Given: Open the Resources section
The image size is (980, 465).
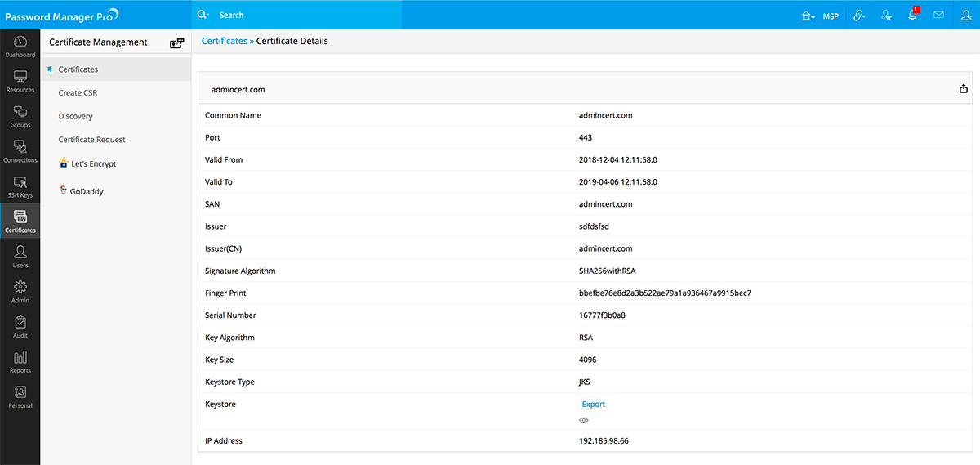Looking at the screenshot, I should point(20,82).
